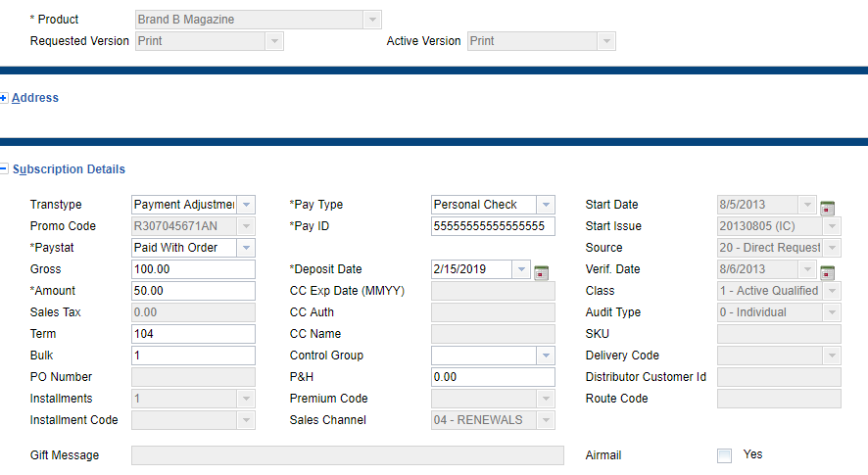Click the Address section link
The height and width of the screenshot is (475, 868).
pyautogui.click(x=35, y=98)
